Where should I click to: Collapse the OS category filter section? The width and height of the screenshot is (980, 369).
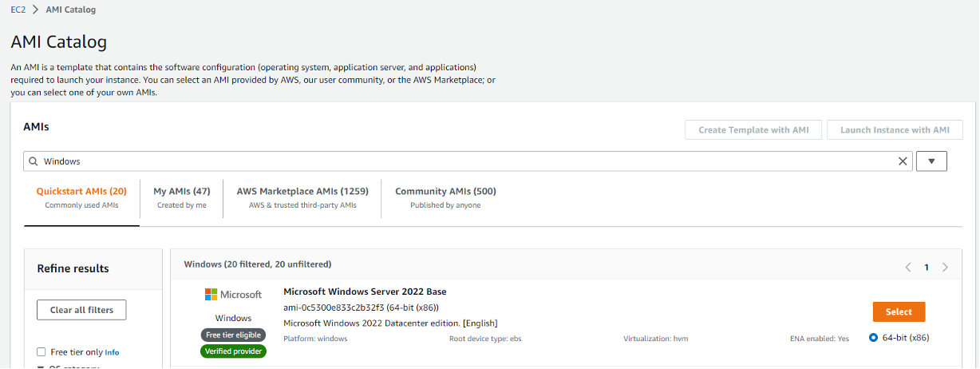coord(41,367)
